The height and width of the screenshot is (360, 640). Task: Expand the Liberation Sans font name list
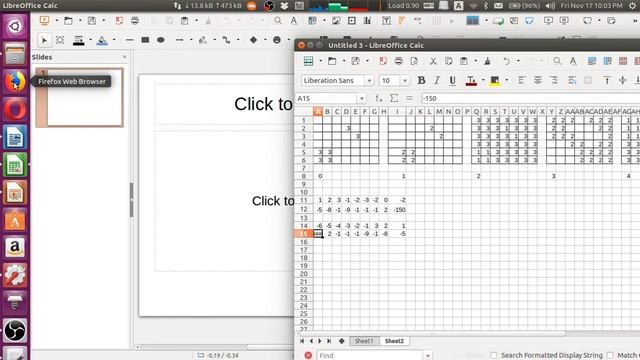click(369, 81)
